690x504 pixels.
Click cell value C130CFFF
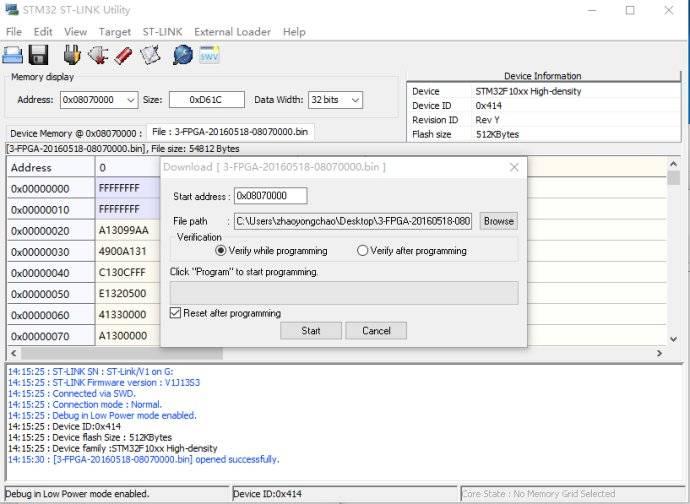coord(122,272)
